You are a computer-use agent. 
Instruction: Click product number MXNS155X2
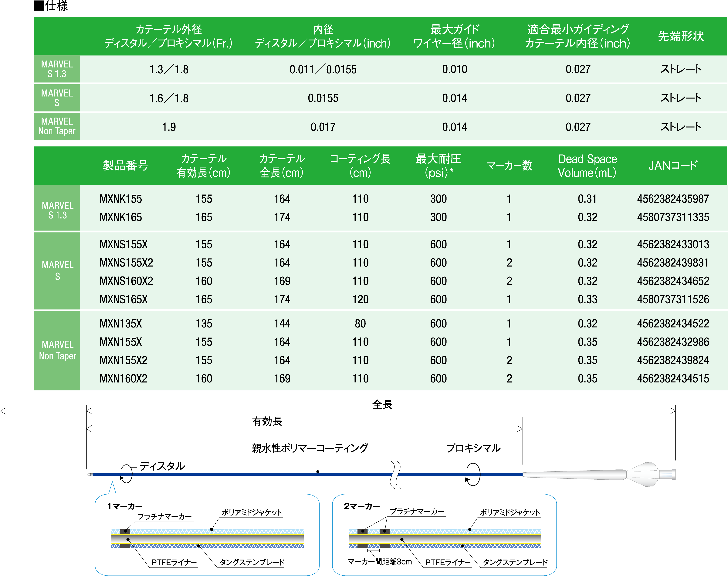(x=126, y=262)
